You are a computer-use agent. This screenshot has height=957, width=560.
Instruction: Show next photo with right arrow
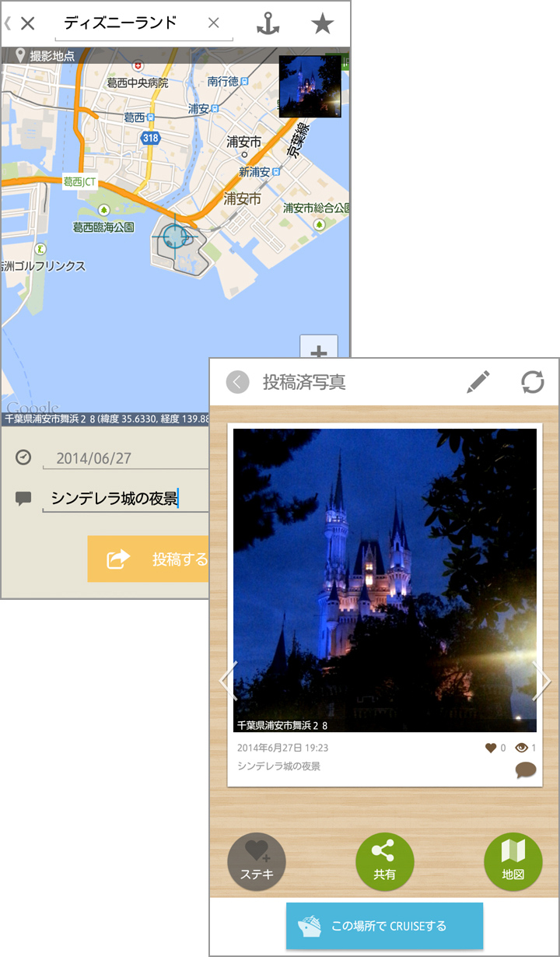541,682
